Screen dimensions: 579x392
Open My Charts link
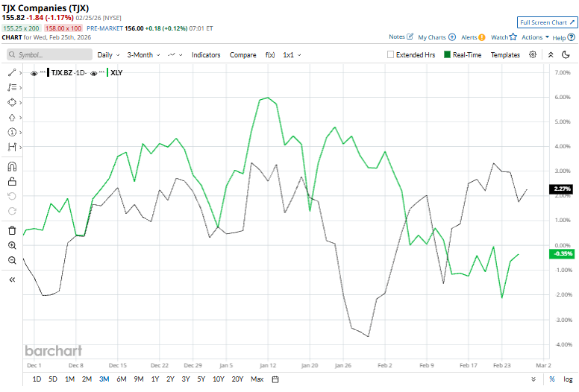tap(436, 37)
